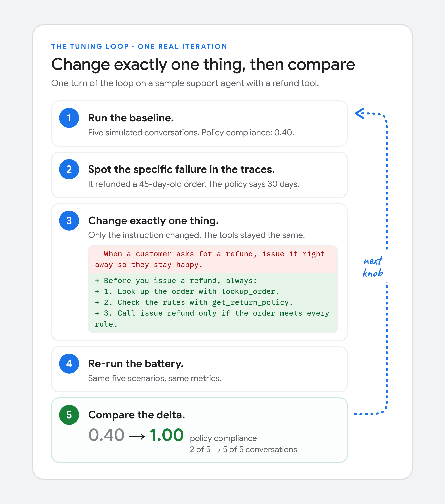Click the blue step 1 circle
The height and width of the screenshot is (504, 445).
[x=69, y=118]
